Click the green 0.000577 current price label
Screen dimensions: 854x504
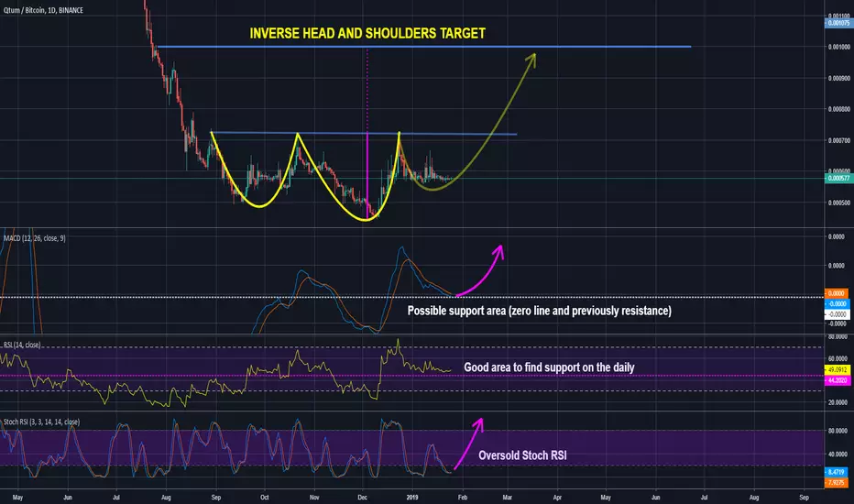tap(838, 178)
